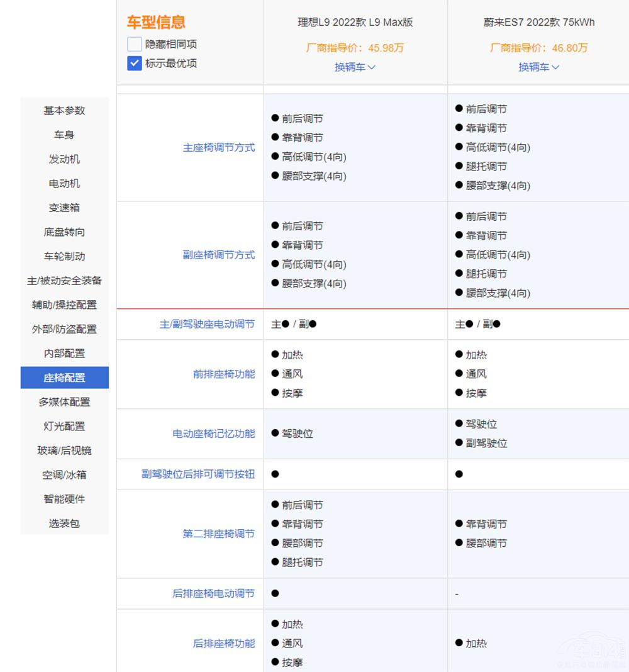Open the 前排座椅功能 parameter link
Image resolution: width=629 pixels, height=672 pixels.
[223, 374]
